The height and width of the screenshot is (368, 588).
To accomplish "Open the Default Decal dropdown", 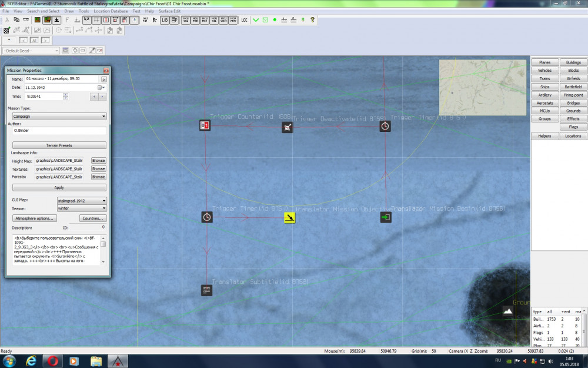I will pyautogui.click(x=56, y=50).
